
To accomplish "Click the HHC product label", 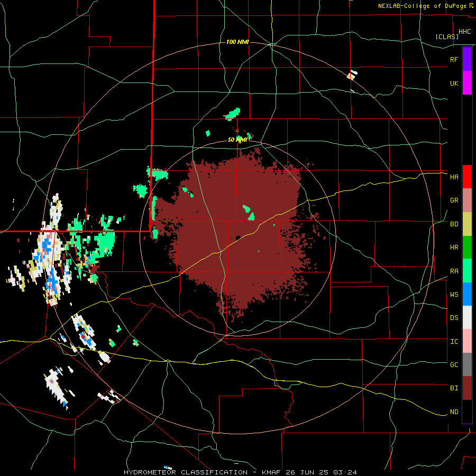I will [465, 32].
